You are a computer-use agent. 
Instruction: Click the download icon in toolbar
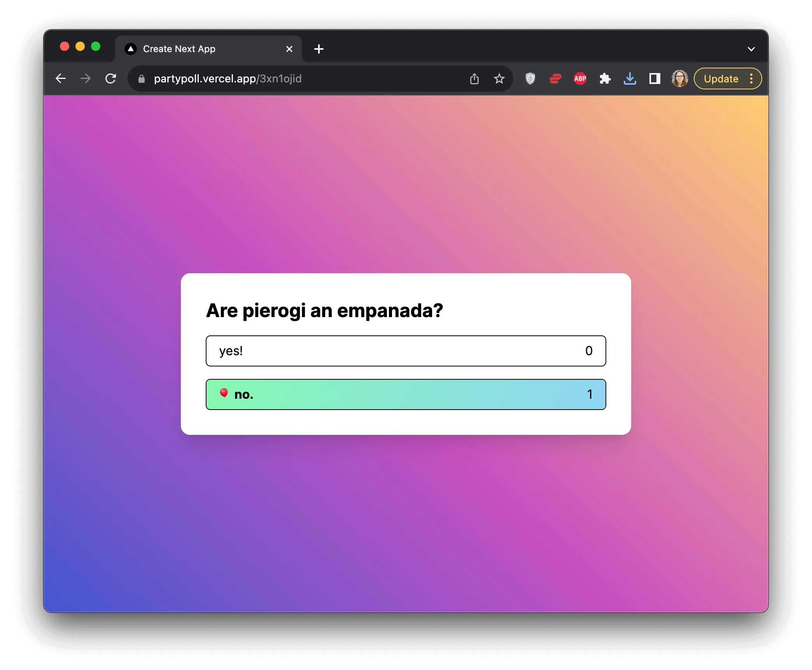pos(630,79)
